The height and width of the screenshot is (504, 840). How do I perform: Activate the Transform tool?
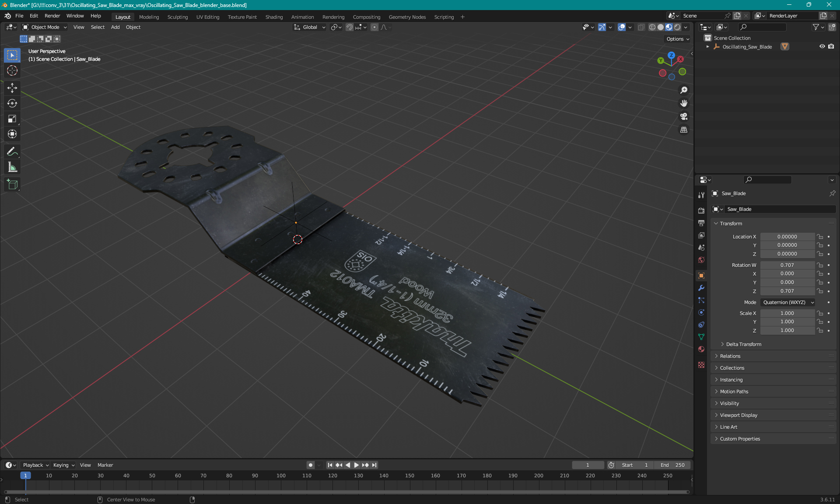click(x=12, y=134)
